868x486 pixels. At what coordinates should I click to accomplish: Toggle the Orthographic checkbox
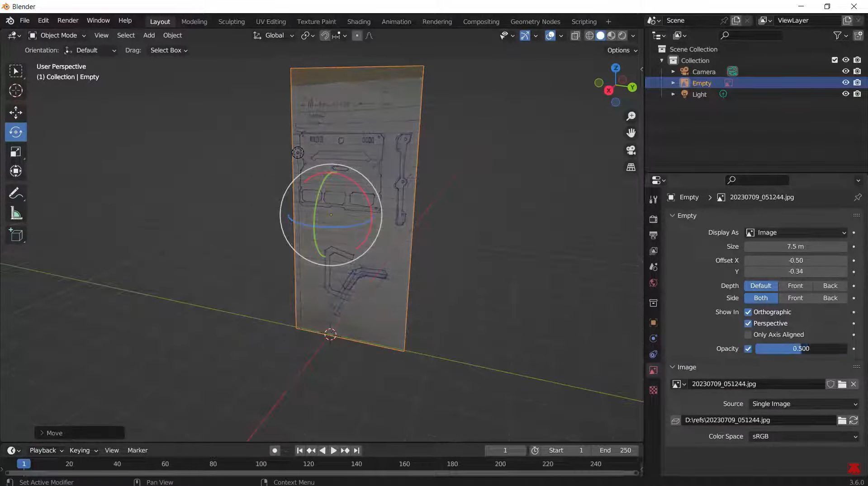(x=748, y=312)
